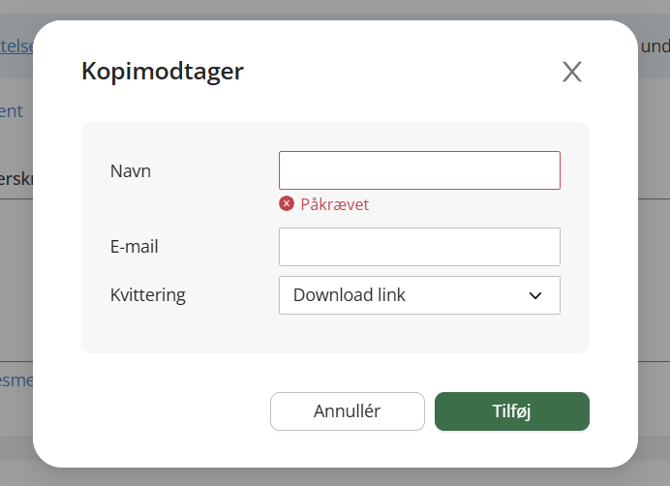Viewport: 670px width, 486px height.
Task: Click the chevron arrow in the Kvittering box
Action: (x=535, y=295)
